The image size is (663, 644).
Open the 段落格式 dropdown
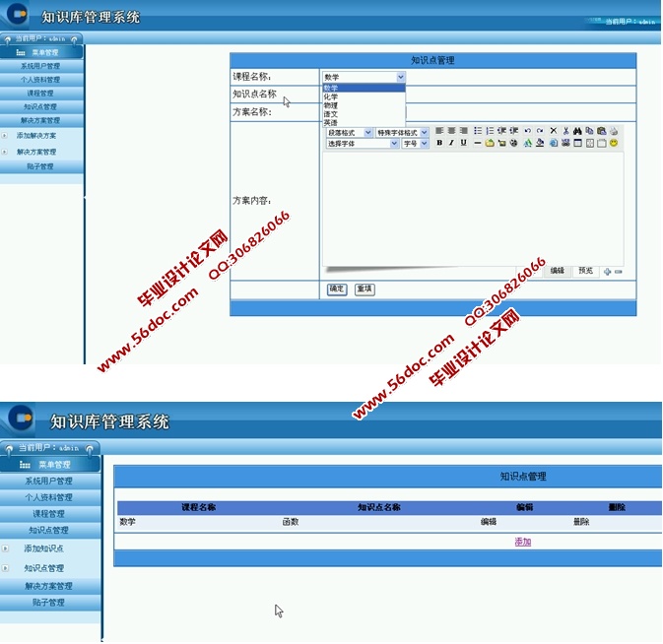(x=350, y=132)
